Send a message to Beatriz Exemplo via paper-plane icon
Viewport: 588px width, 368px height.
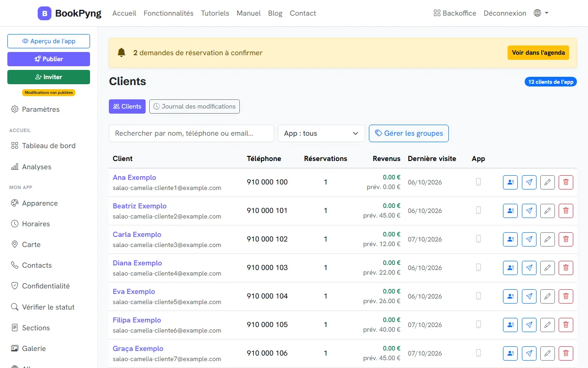click(529, 211)
